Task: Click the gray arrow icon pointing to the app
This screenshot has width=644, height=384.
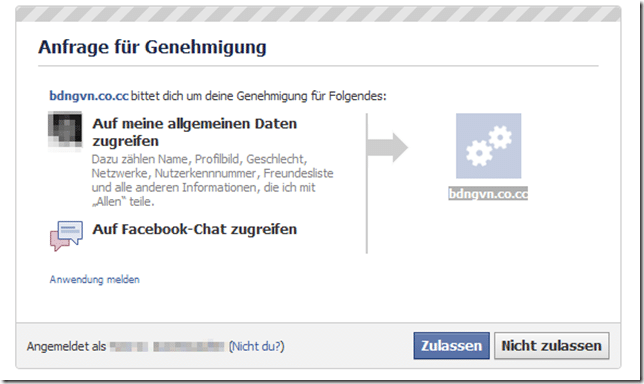Action: [387, 147]
